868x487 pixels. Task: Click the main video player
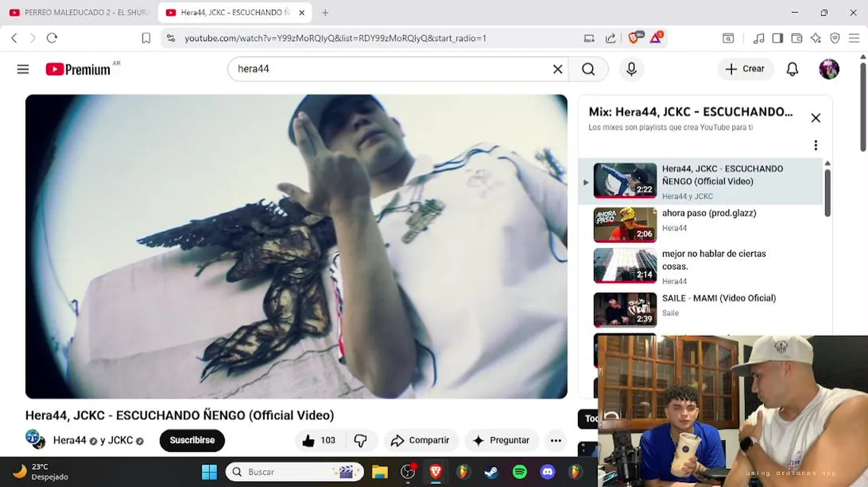(296, 246)
